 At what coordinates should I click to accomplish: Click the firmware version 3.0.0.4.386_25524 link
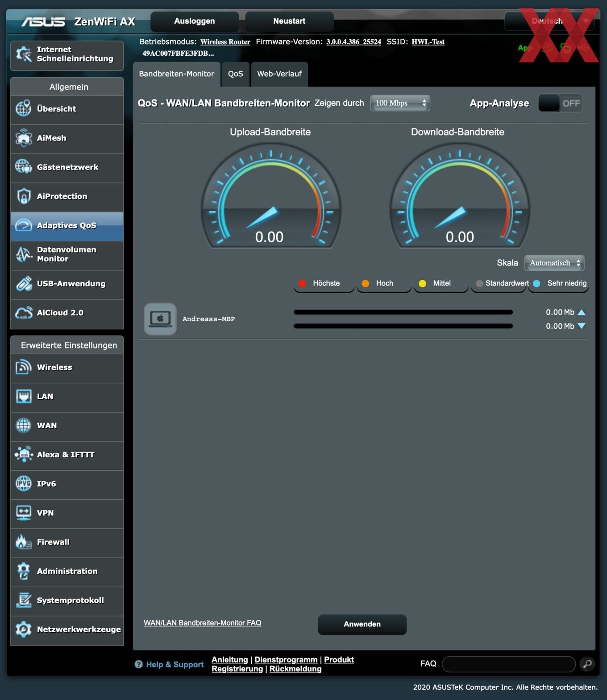(x=353, y=42)
